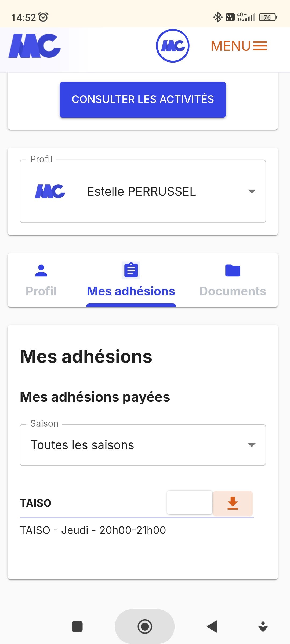Open recent apps with the square button
Image resolution: width=290 pixels, height=644 pixels.
77,627
